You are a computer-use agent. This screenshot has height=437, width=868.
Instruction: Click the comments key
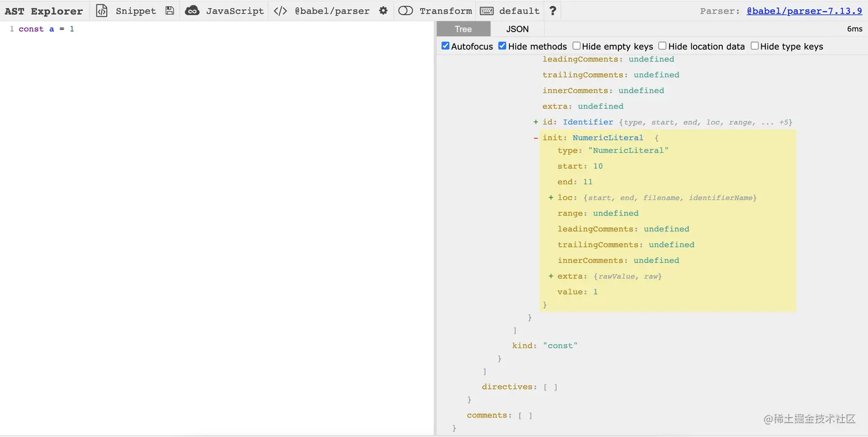click(487, 415)
